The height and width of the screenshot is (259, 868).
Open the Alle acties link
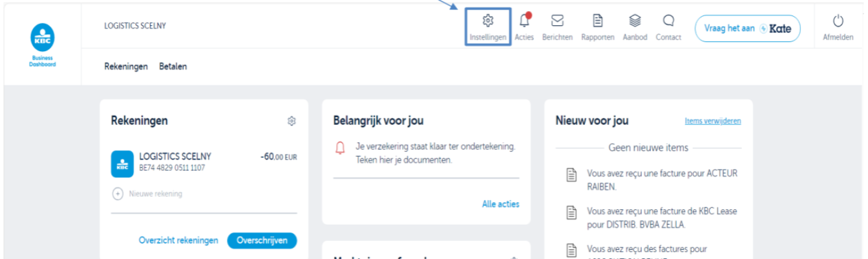coord(500,204)
